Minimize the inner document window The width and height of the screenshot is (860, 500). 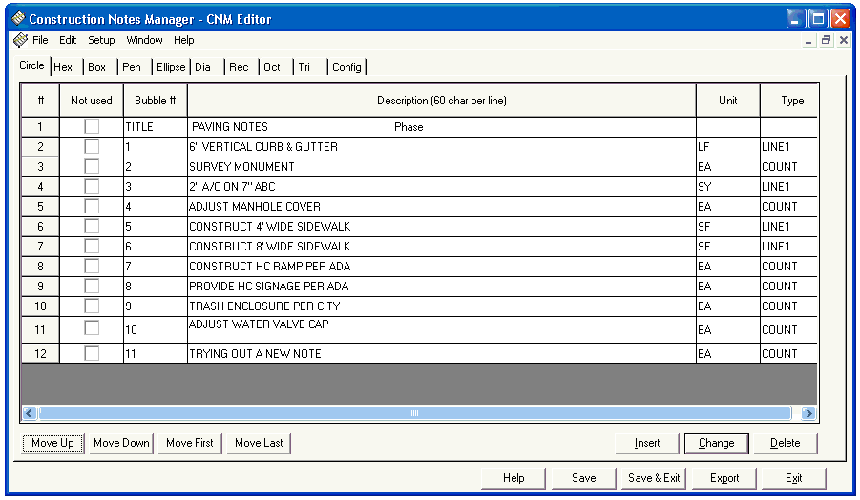coord(810,41)
